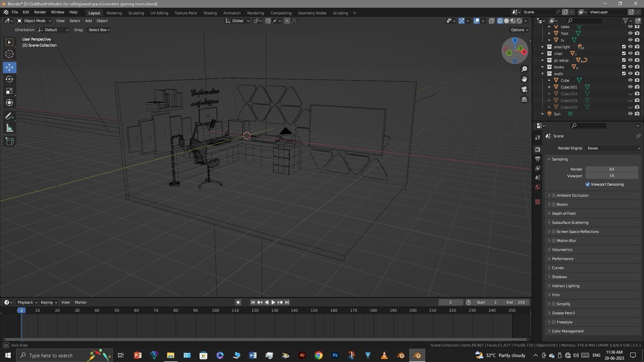Switch to rendered viewport shading
This screenshot has height=362, width=644.
(x=519, y=21)
